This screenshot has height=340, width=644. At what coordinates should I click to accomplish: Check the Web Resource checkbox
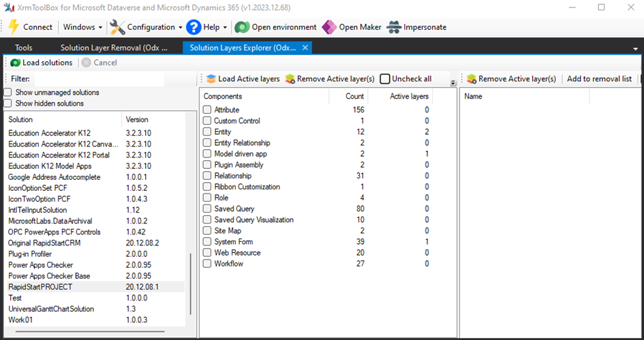coord(207,253)
